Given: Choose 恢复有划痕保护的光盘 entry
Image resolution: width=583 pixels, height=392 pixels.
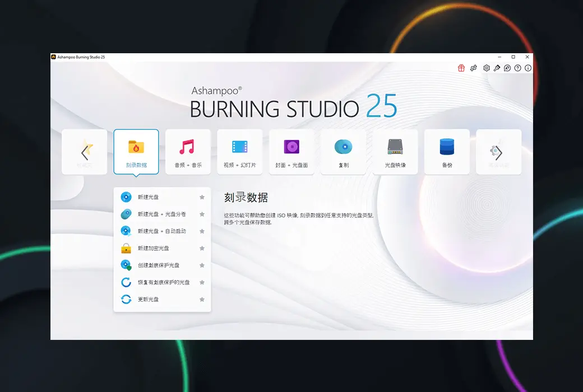Looking at the screenshot, I should (x=162, y=282).
